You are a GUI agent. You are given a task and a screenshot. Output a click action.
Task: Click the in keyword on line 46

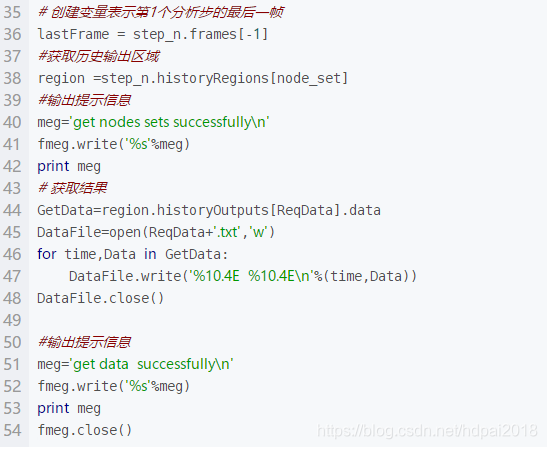click(150, 254)
